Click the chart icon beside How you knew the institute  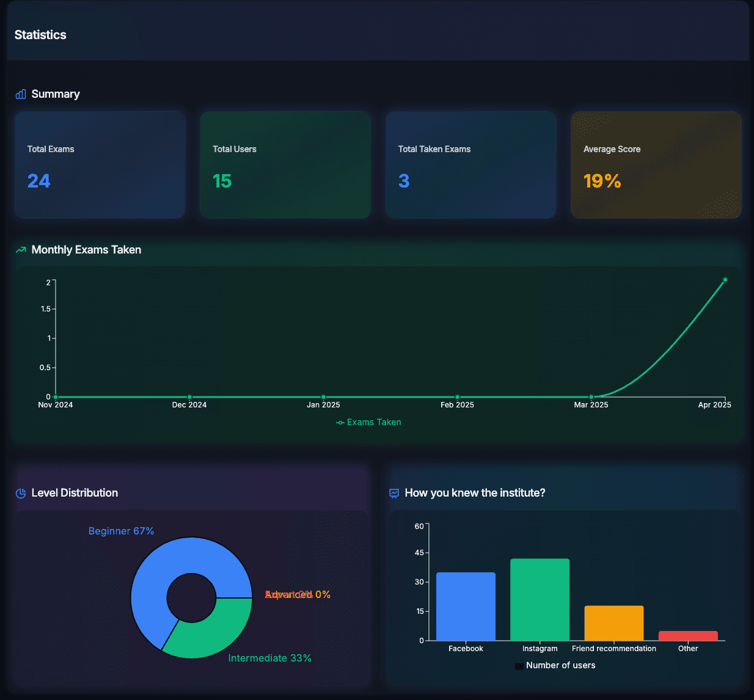pos(394,493)
